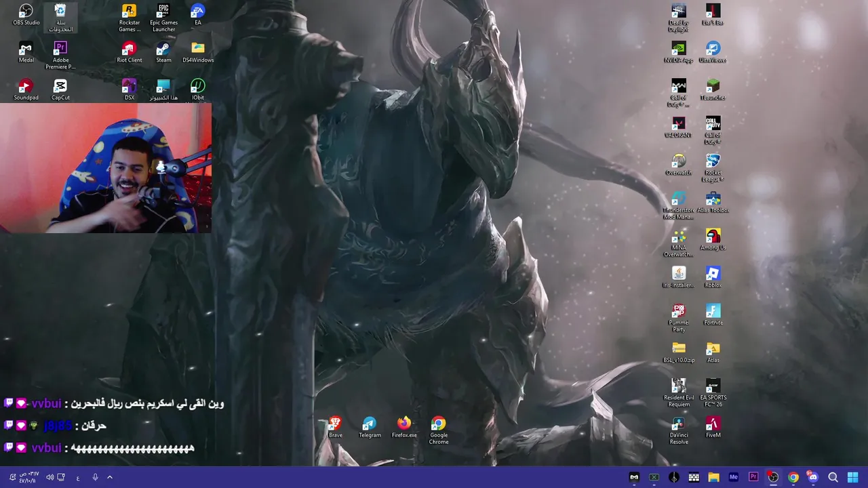The image size is (868, 488).
Task: Open the volume tray control
Action: pos(50,477)
